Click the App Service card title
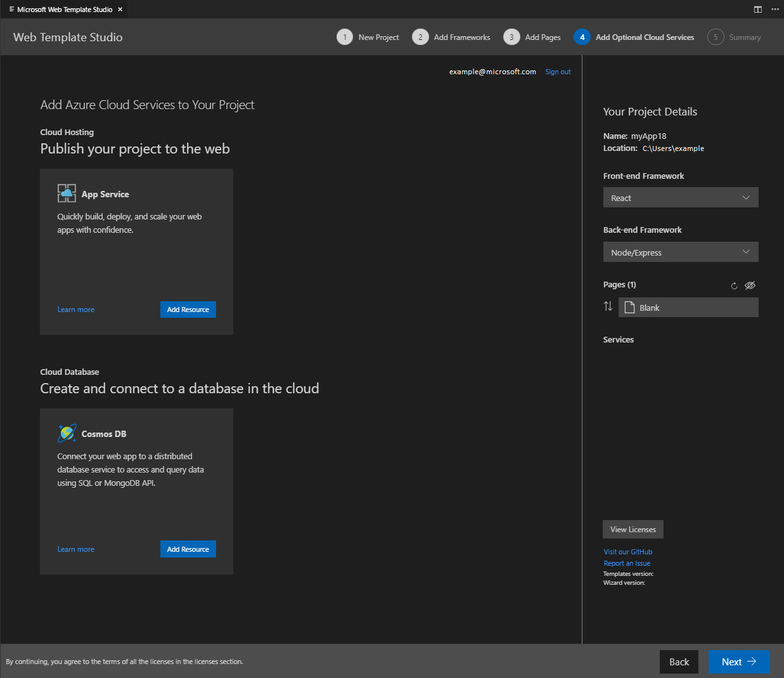This screenshot has width=784, height=678. (x=105, y=194)
